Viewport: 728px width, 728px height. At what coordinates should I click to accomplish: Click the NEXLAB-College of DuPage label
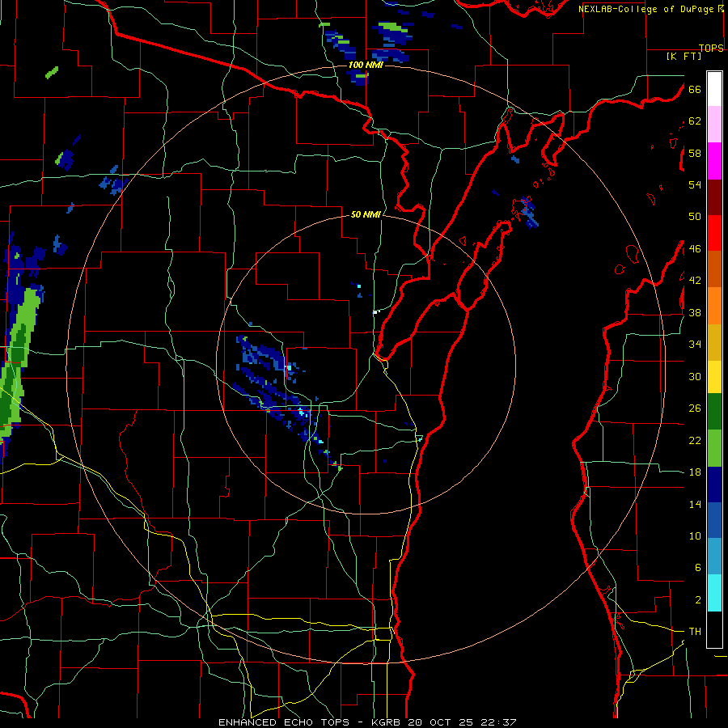647,9
